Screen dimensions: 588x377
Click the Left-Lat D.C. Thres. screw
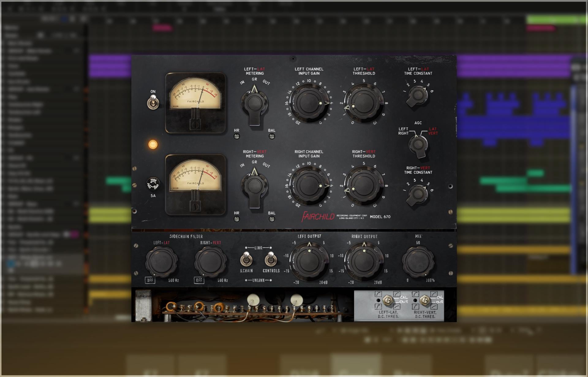[x=387, y=300]
